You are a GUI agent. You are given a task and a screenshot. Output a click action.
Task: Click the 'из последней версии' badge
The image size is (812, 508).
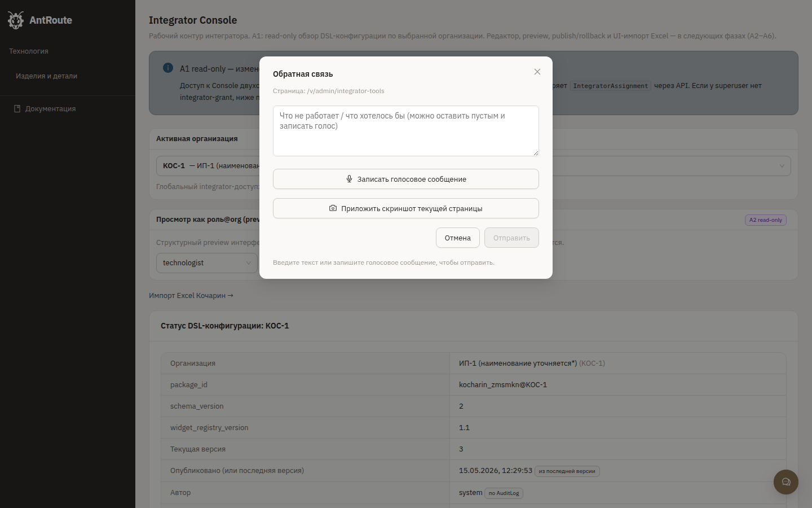pyautogui.click(x=567, y=471)
